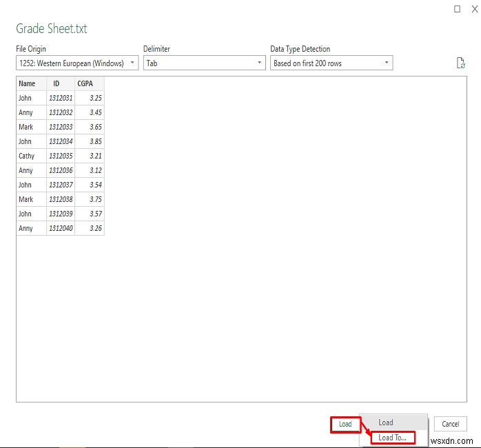Click the CGPA value 3.85
Image resolution: width=481 pixels, height=448 pixels.
90,141
